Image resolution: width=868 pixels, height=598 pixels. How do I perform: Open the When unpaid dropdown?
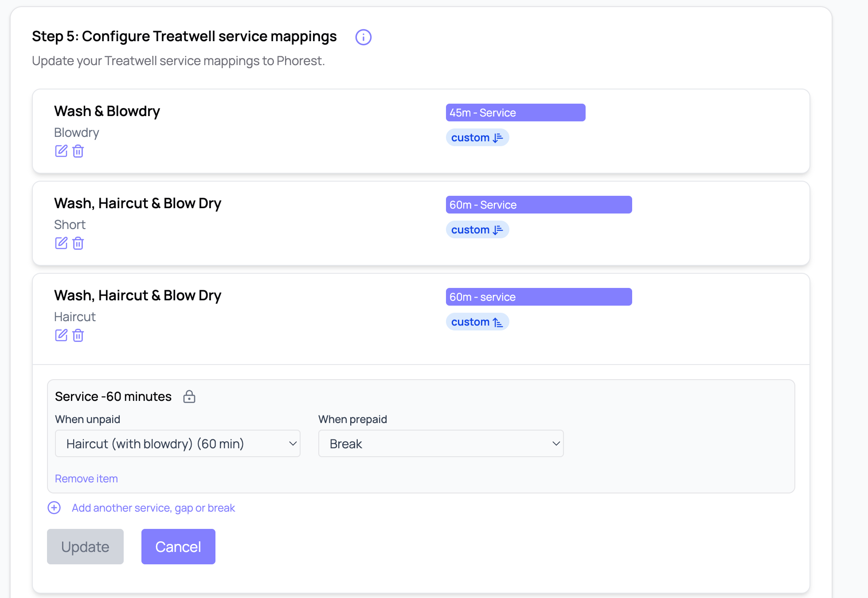[178, 443]
